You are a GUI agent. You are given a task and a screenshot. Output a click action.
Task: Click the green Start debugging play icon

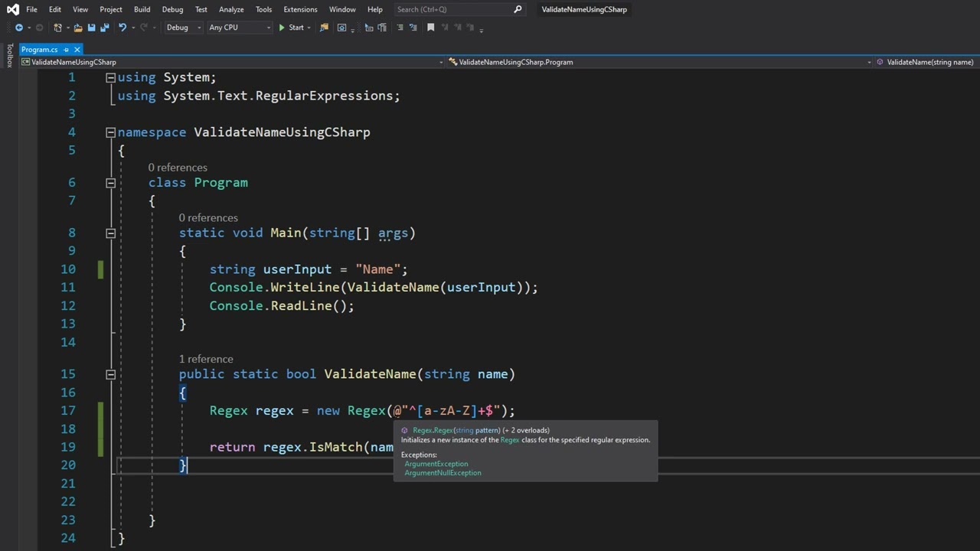point(282,28)
